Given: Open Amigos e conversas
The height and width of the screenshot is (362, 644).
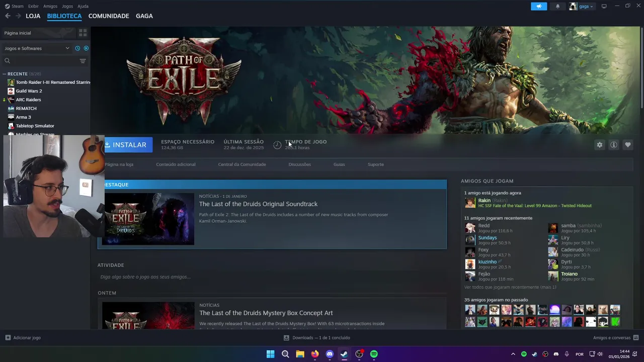Looking at the screenshot, I should [615, 338].
